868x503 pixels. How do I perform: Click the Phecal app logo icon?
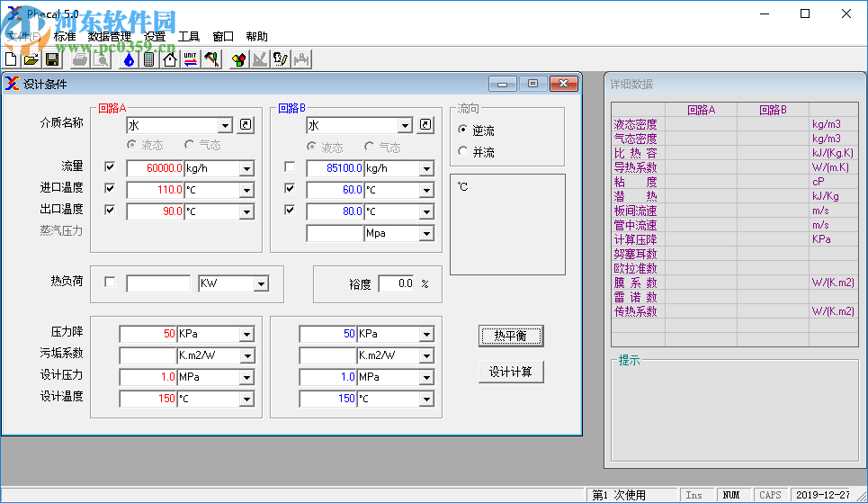[x=14, y=13]
